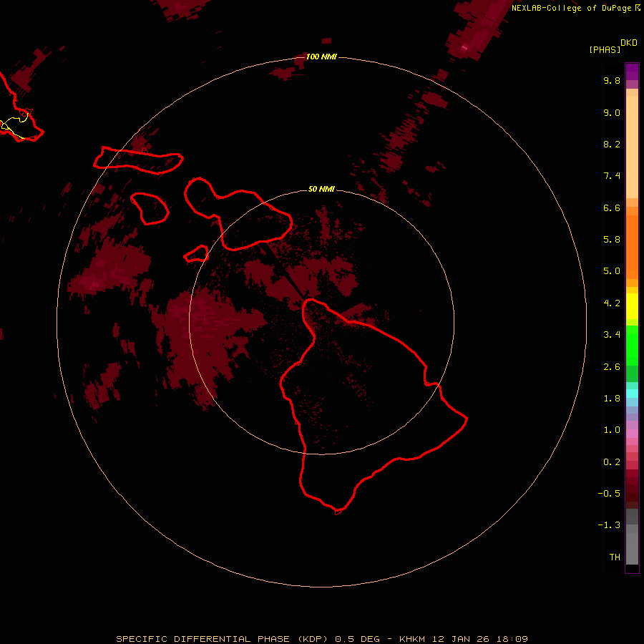Select the 100 NMI range ring label
The image size is (644, 644).
(x=321, y=57)
